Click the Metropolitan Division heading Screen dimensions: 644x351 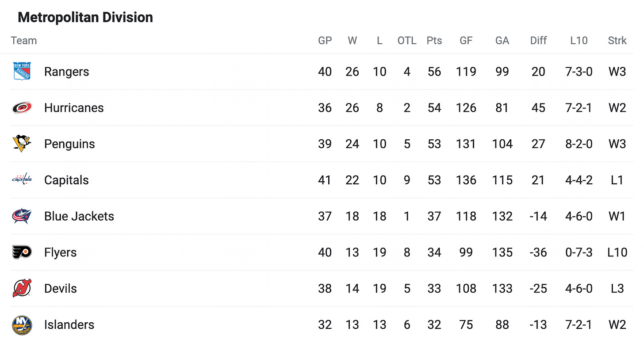85,18
